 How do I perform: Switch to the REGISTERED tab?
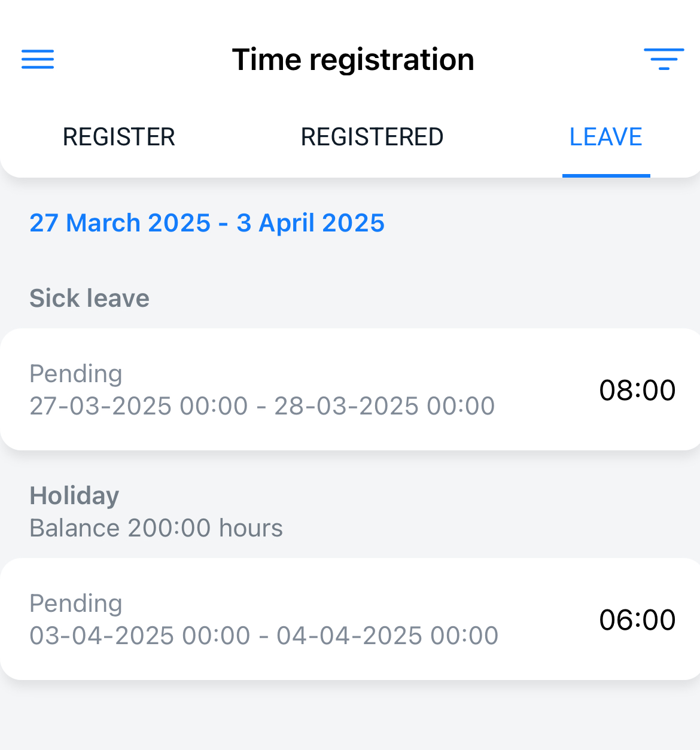[372, 137]
